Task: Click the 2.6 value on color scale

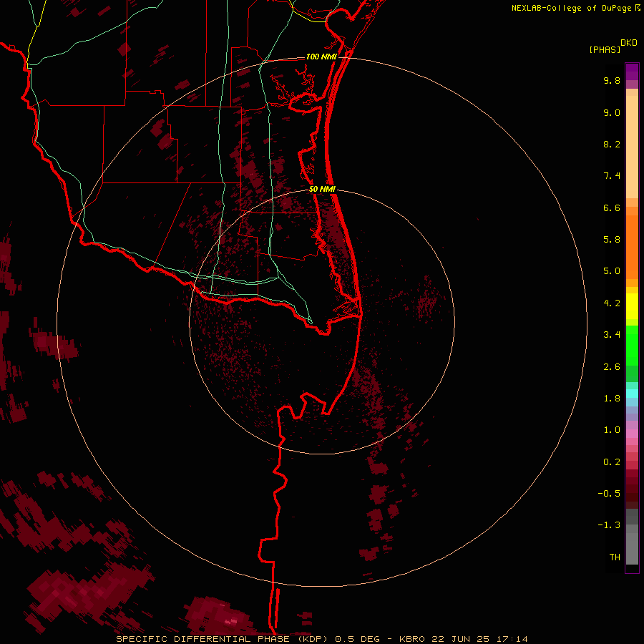Action: click(x=612, y=367)
